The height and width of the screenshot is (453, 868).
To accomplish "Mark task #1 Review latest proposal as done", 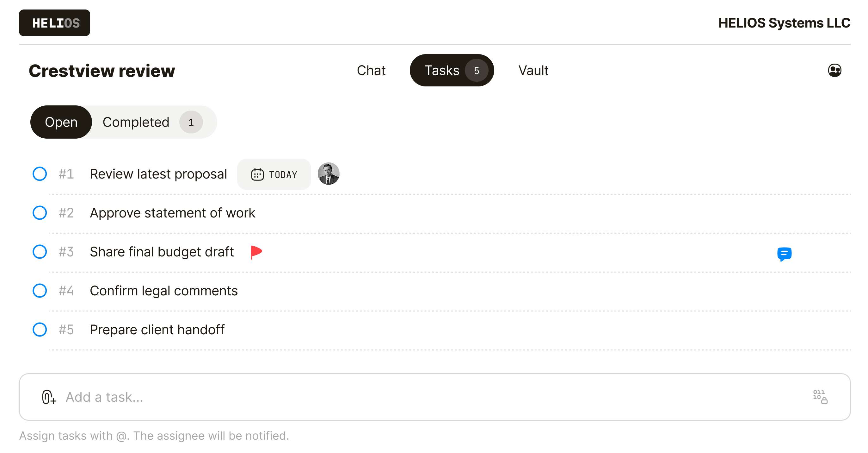I will (x=40, y=174).
